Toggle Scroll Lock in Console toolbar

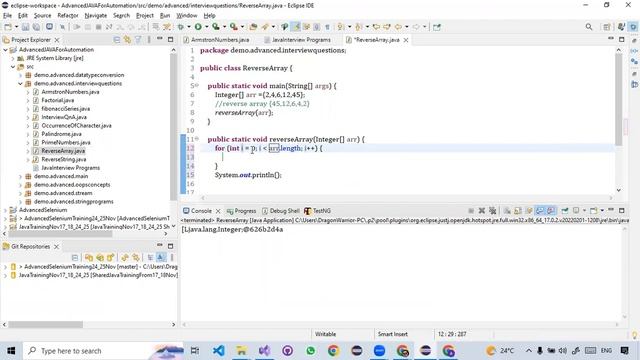(x=518, y=211)
